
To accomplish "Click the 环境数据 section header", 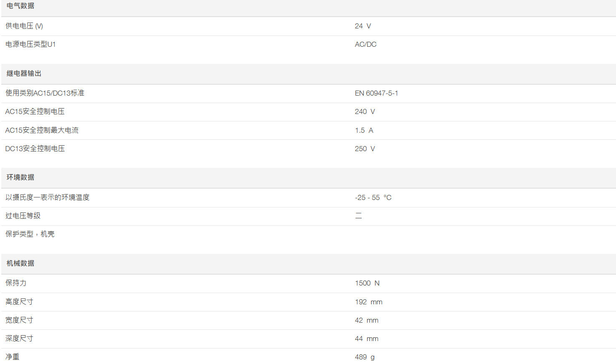I will 20,177.
